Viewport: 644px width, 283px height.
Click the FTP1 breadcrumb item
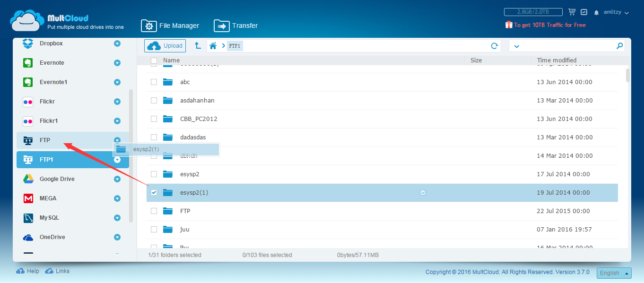(235, 46)
